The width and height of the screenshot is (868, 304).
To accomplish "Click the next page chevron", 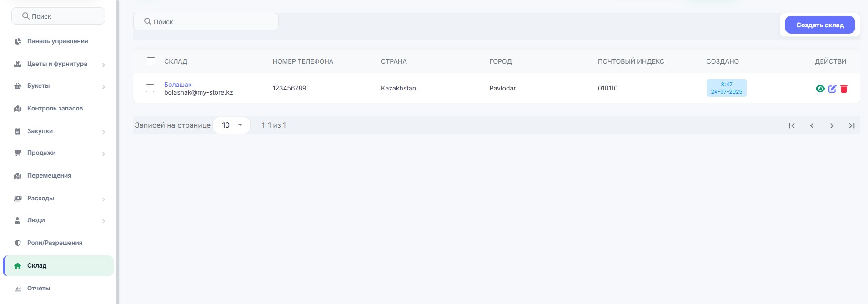I will click(x=832, y=125).
